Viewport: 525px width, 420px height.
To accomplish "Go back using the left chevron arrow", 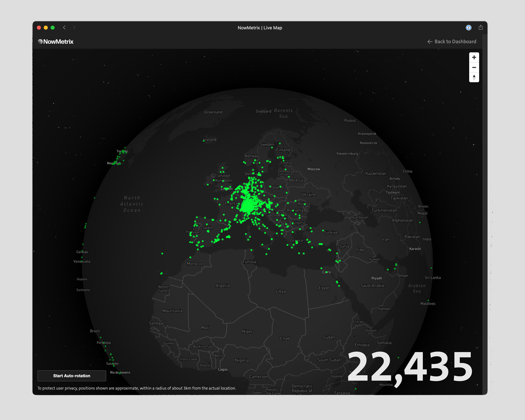I will (x=64, y=27).
